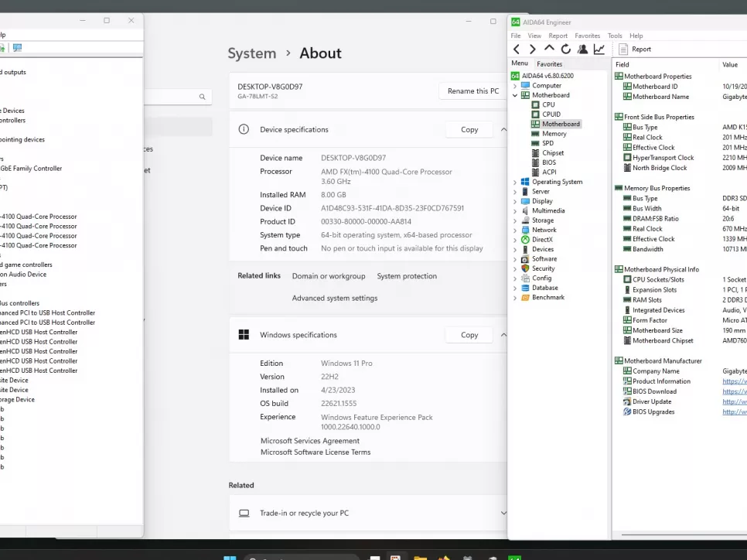747x560 pixels.
Task: Collapse the Motherboard tree node
Action: point(515,95)
